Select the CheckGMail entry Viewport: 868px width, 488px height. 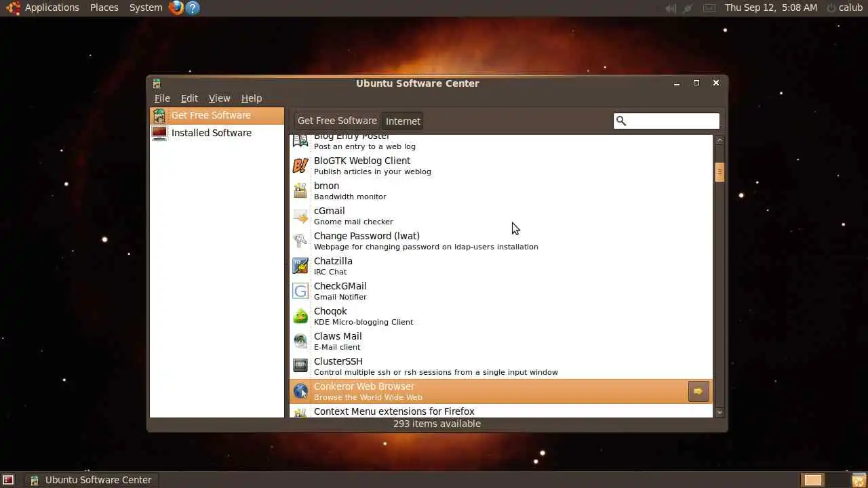pos(501,291)
